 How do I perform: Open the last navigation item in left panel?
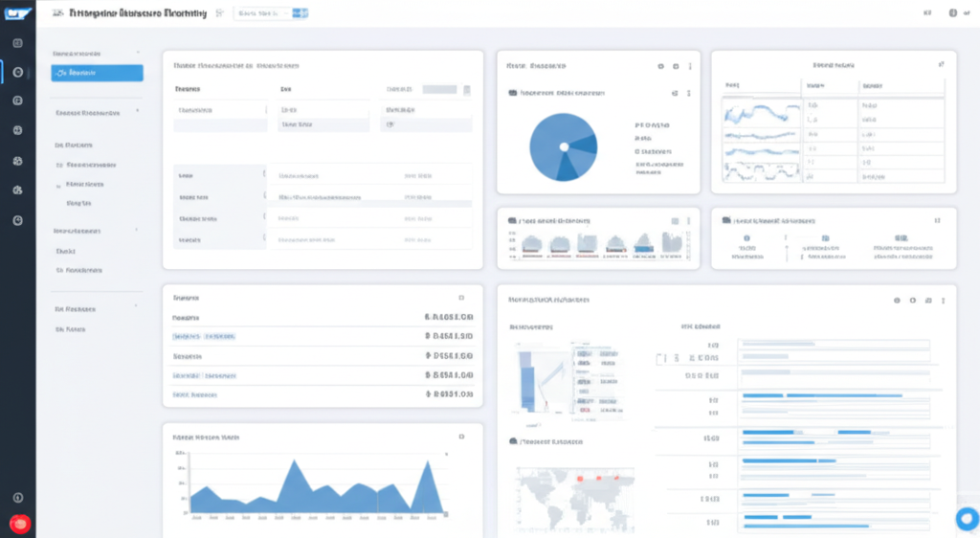point(70,329)
